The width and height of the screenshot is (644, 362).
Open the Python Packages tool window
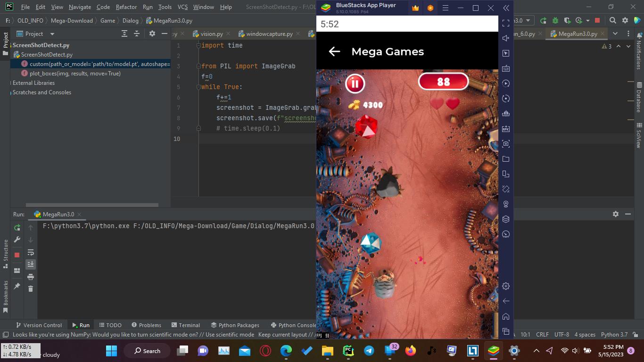(x=235, y=325)
